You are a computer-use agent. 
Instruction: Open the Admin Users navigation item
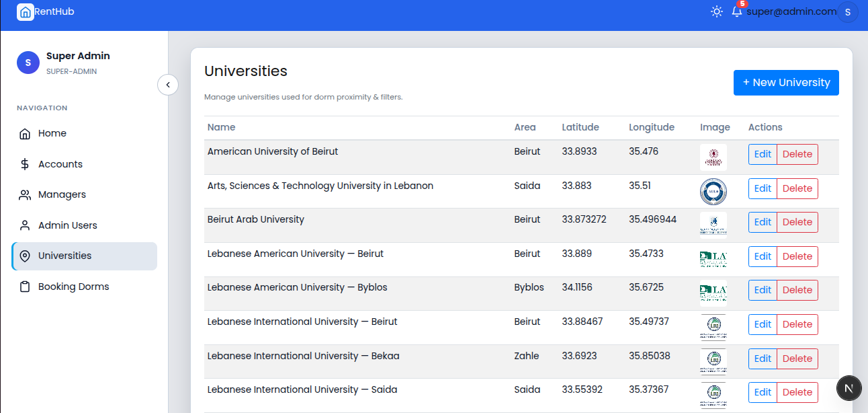(85, 225)
